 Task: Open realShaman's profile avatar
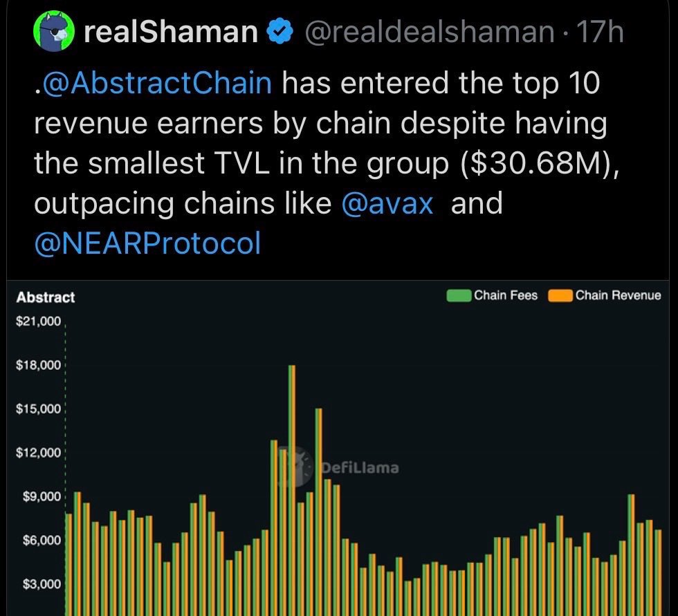coord(53,32)
